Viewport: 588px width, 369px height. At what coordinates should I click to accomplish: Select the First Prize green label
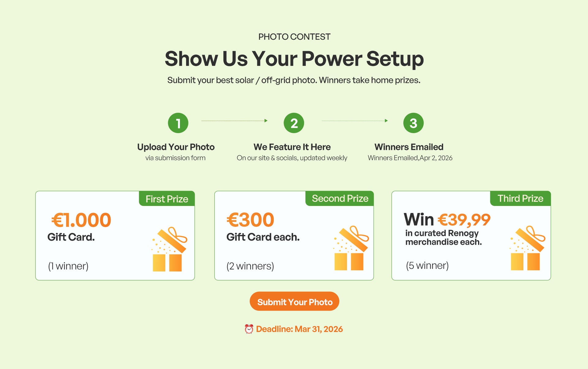[167, 199]
